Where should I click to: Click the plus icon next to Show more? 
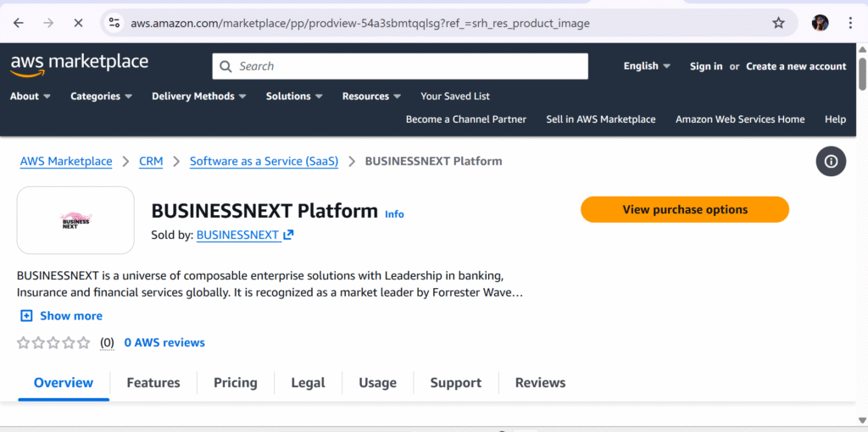(x=26, y=316)
